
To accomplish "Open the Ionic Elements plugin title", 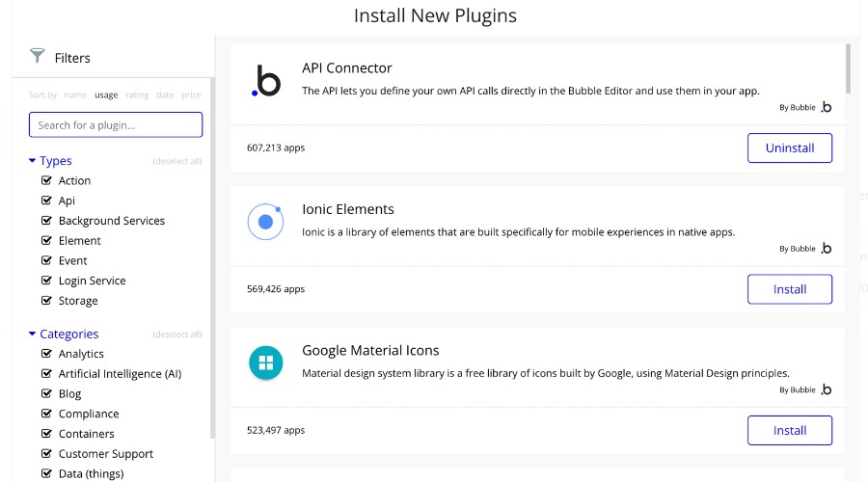I will tap(347, 209).
